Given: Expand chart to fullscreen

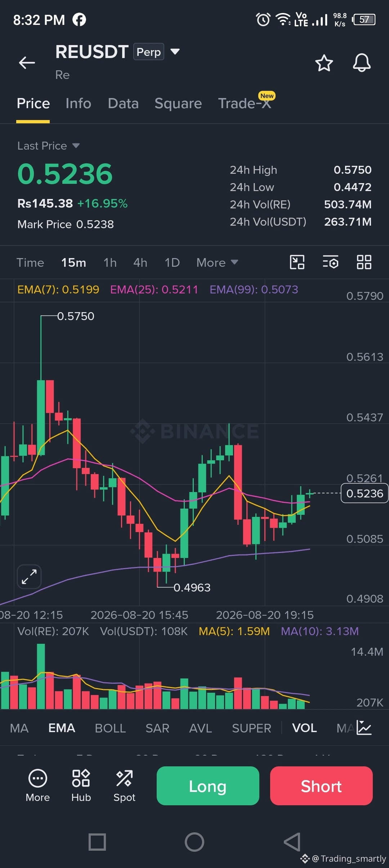Looking at the screenshot, I should click(29, 577).
